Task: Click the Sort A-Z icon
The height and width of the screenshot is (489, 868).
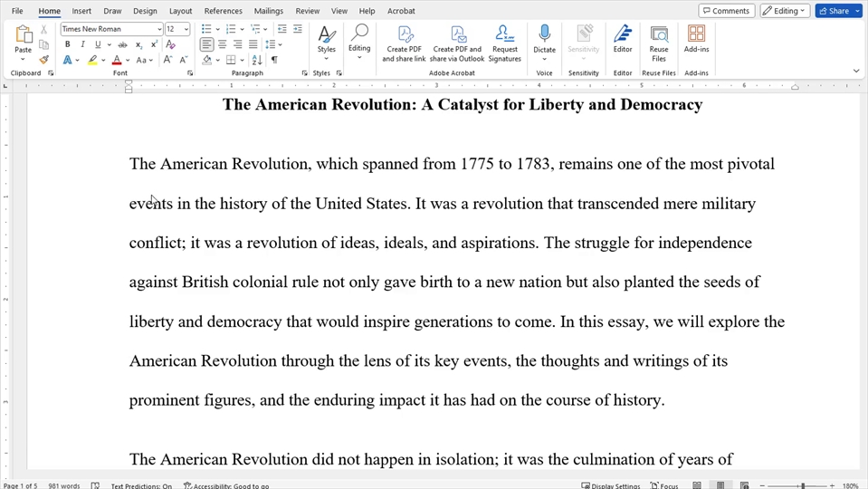Action: coord(257,60)
